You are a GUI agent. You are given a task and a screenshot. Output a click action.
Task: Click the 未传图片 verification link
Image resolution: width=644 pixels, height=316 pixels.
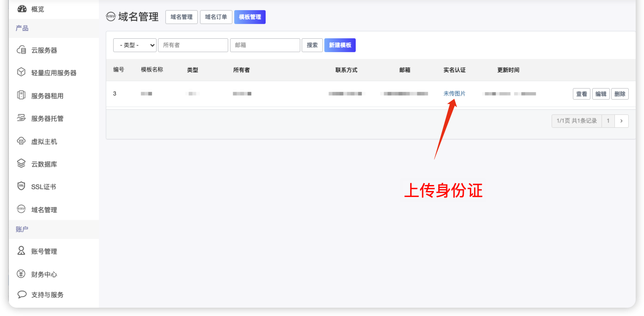(454, 94)
